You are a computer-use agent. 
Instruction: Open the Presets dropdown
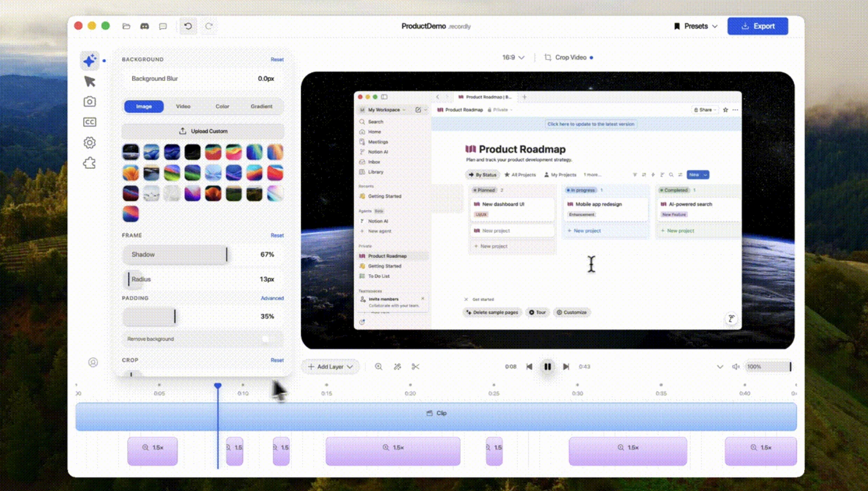696,26
